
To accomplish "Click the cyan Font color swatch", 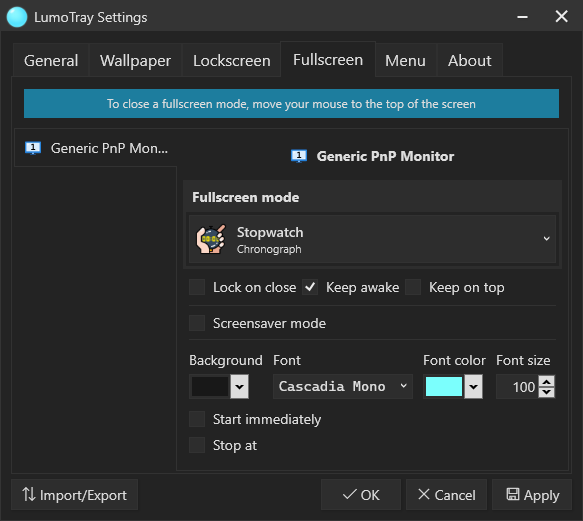I will click(x=444, y=387).
